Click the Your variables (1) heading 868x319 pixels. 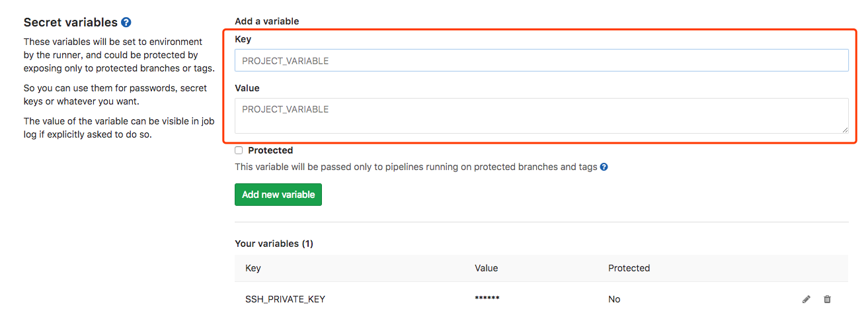coord(274,244)
